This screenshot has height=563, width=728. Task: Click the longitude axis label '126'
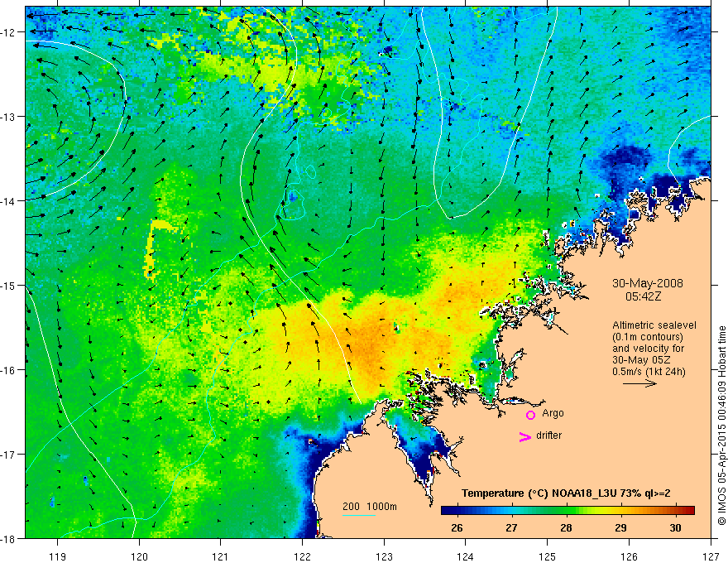629,556
